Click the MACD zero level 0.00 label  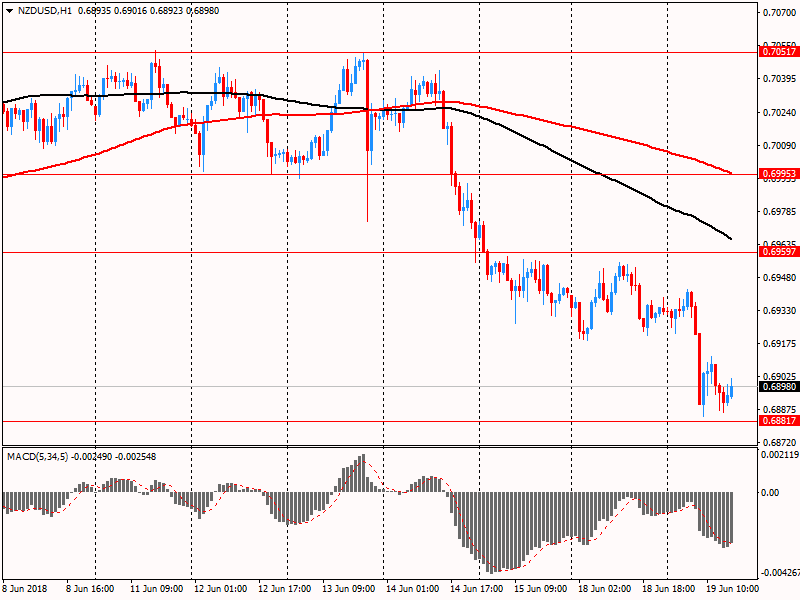coord(770,492)
